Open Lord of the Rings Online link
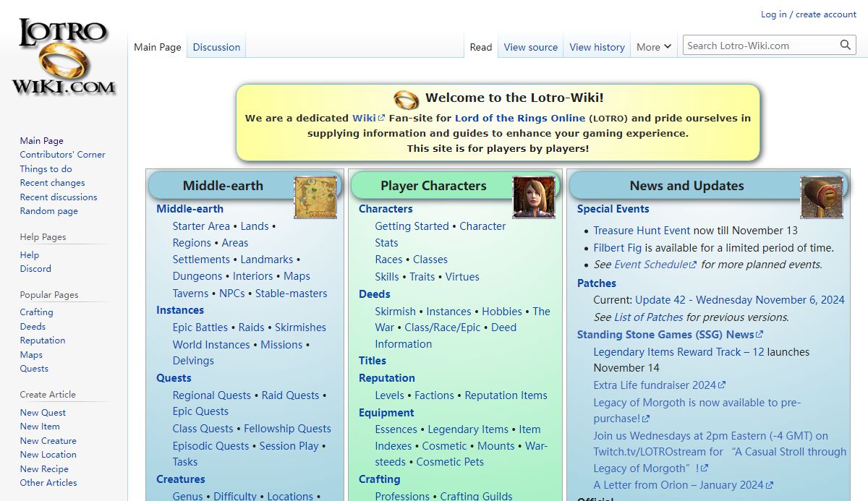Image resolution: width=868 pixels, height=501 pixels. pyautogui.click(x=520, y=118)
